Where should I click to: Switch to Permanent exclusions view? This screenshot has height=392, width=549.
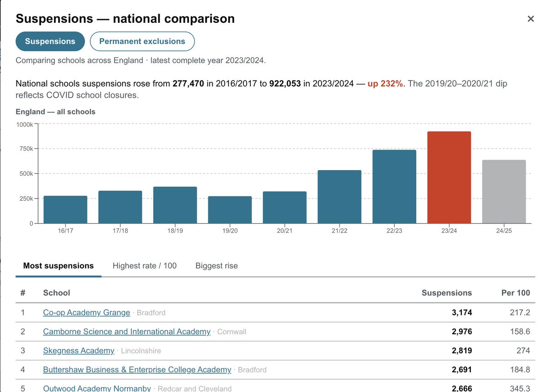[142, 41]
